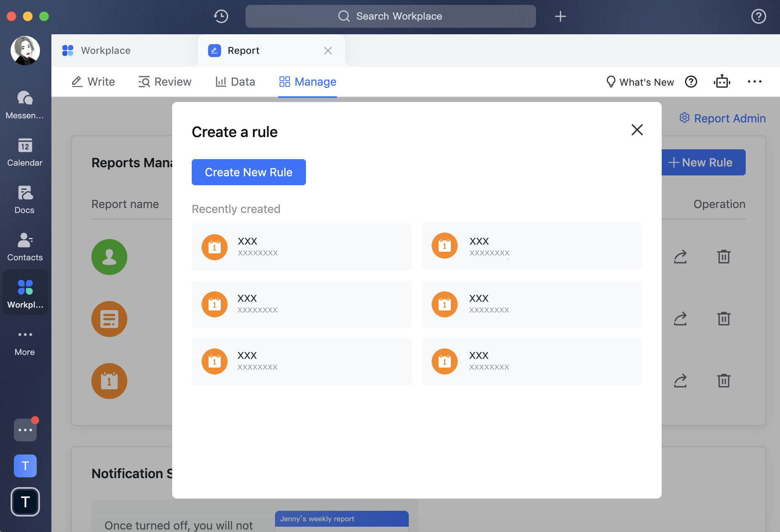
Task: Open Messenger from the sidebar
Action: pyautogui.click(x=25, y=104)
